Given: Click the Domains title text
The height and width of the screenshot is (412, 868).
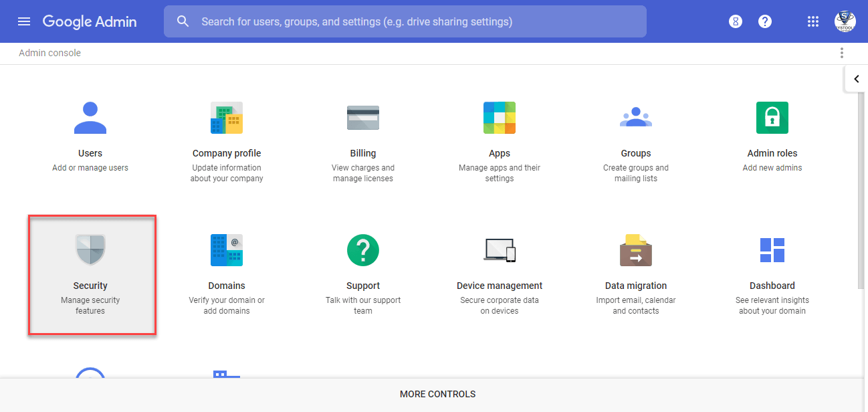Looking at the screenshot, I should 227,286.
